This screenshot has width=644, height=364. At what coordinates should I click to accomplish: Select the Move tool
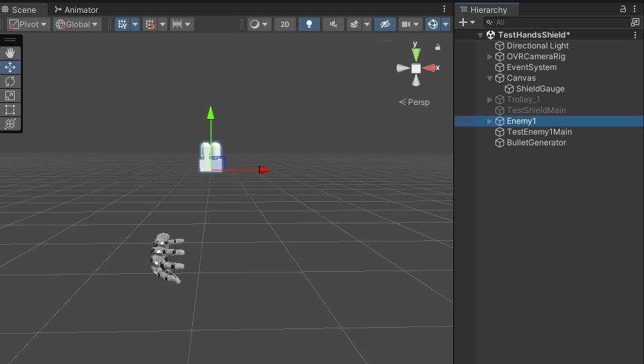click(x=10, y=67)
